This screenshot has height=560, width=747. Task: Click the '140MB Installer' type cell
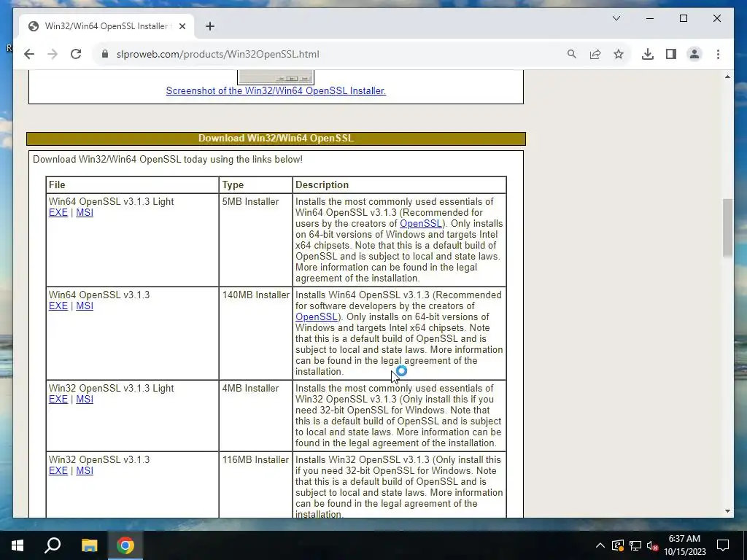(255, 333)
